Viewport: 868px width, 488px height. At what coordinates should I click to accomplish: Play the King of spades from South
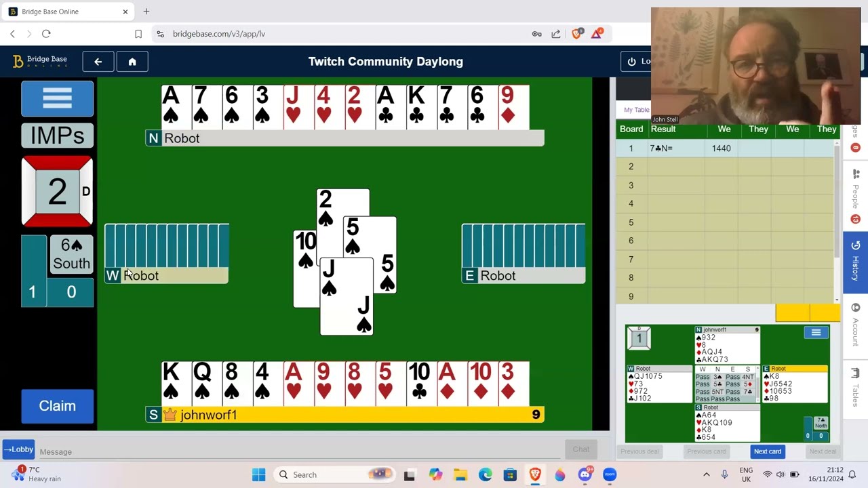176,384
